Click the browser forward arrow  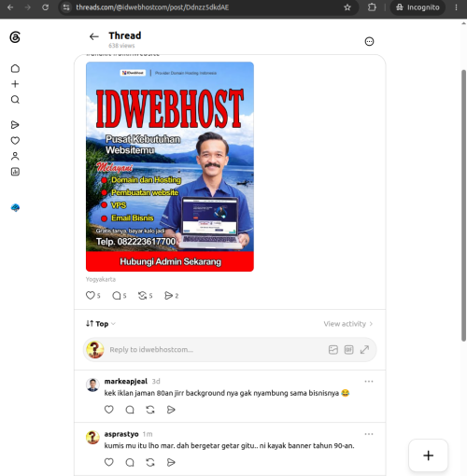pos(28,7)
